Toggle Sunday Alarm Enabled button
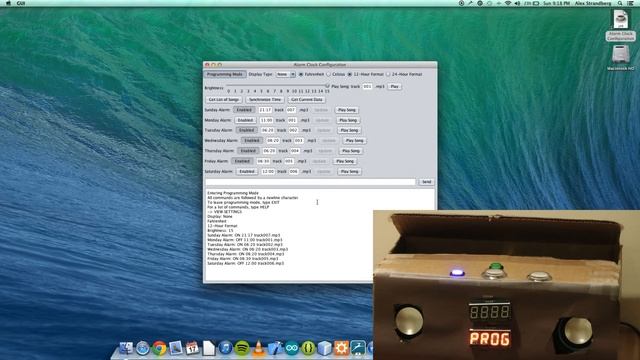 pyautogui.click(x=244, y=110)
